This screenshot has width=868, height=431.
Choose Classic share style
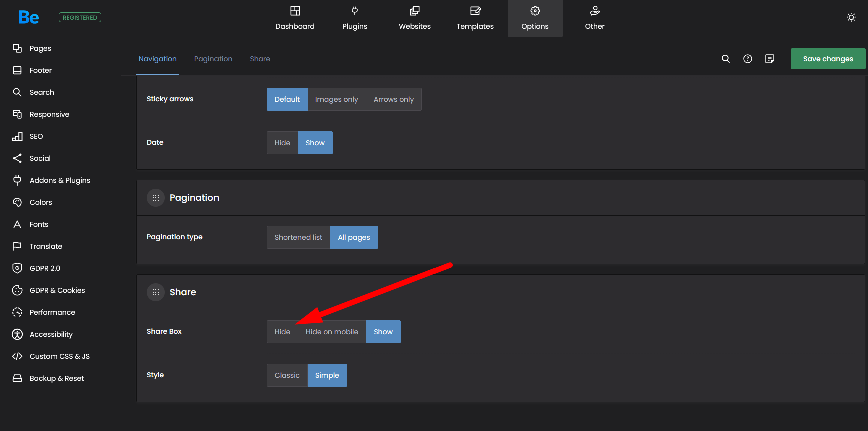tap(287, 375)
